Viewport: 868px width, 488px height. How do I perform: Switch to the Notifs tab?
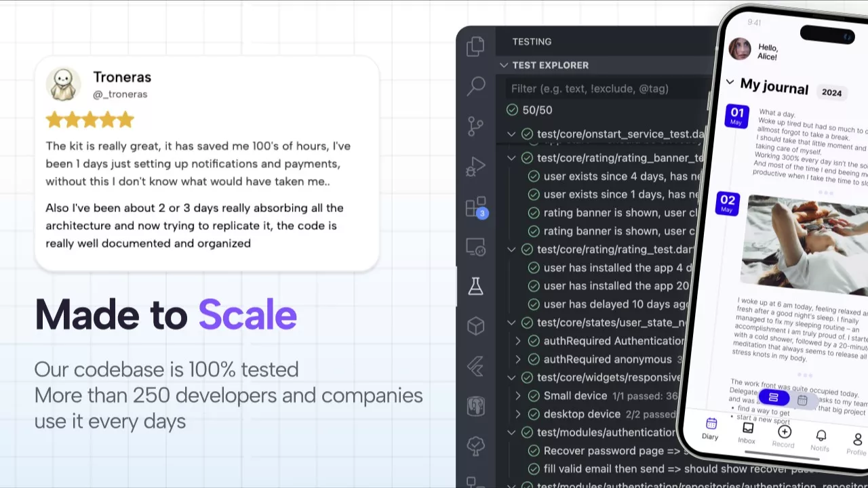click(x=821, y=439)
